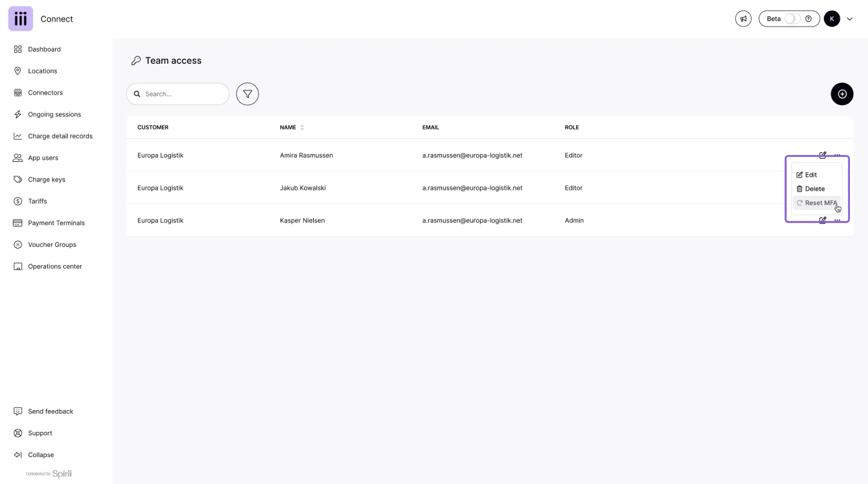This screenshot has height=484, width=868.
Task: Click the add team member plus button
Action: (842, 94)
